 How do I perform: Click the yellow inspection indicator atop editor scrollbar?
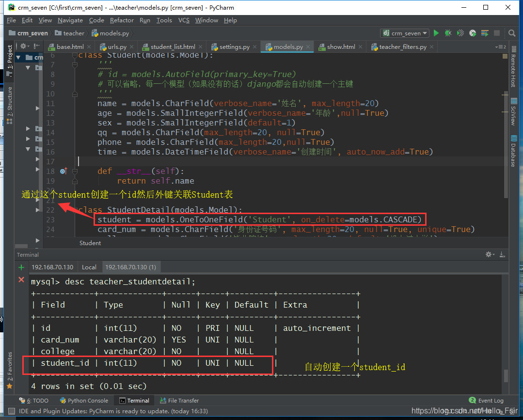tap(505, 56)
